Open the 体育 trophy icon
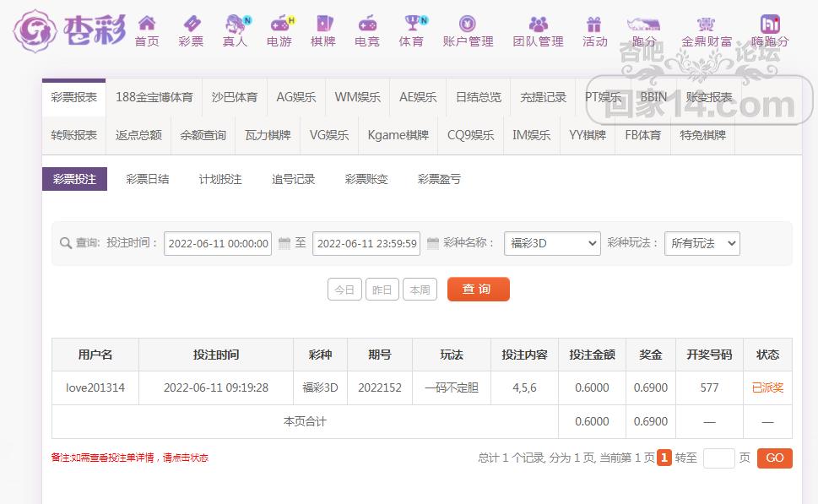The image size is (818, 504). click(x=411, y=24)
